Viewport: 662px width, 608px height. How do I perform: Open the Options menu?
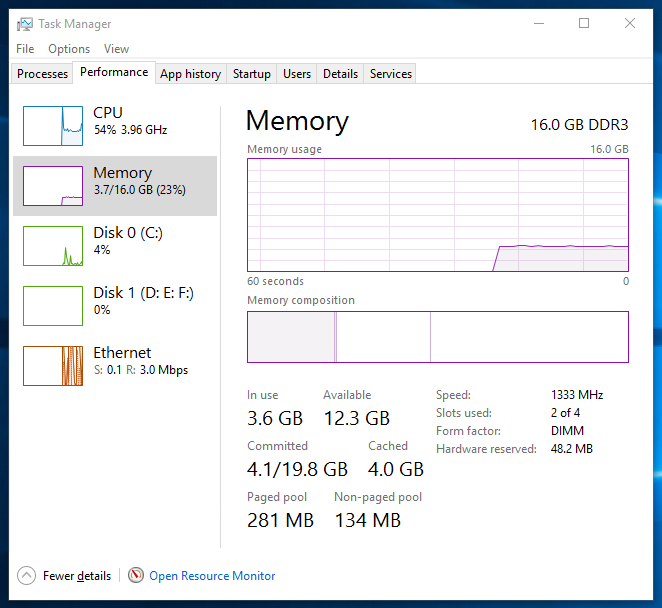coord(69,49)
